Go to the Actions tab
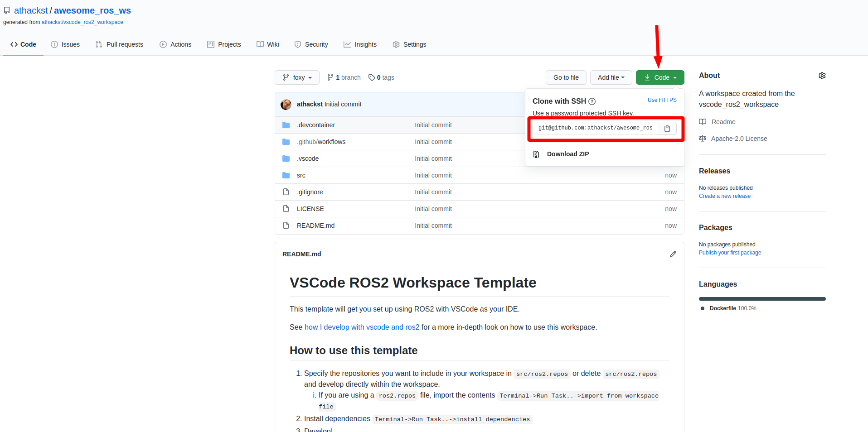The height and width of the screenshot is (432, 868). (175, 44)
